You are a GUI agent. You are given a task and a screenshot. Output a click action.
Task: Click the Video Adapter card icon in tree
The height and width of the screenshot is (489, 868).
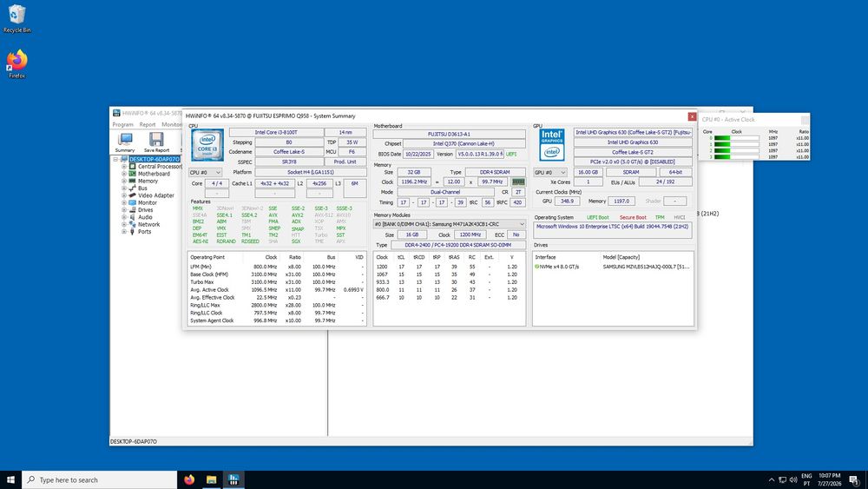click(132, 195)
